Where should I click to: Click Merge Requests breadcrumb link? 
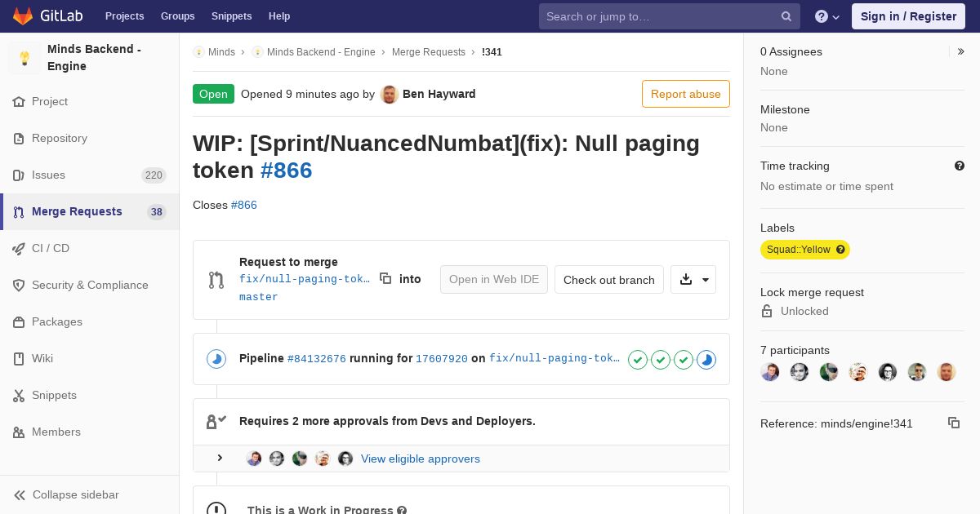(429, 51)
